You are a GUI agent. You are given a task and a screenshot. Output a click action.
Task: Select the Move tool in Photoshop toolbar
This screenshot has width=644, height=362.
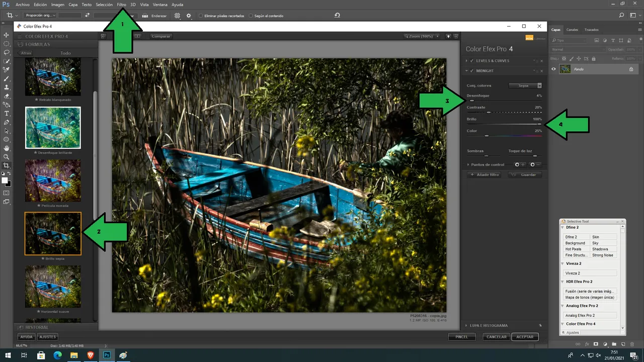[7, 35]
